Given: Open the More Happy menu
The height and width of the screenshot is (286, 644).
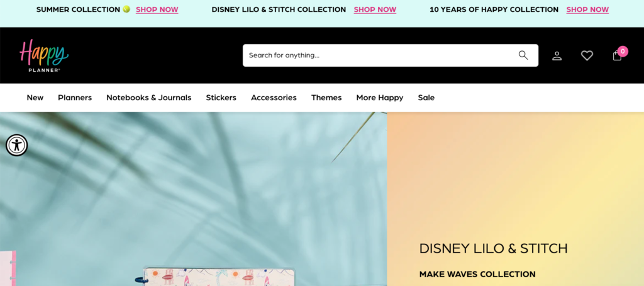Looking at the screenshot, I should pos(379,98).
